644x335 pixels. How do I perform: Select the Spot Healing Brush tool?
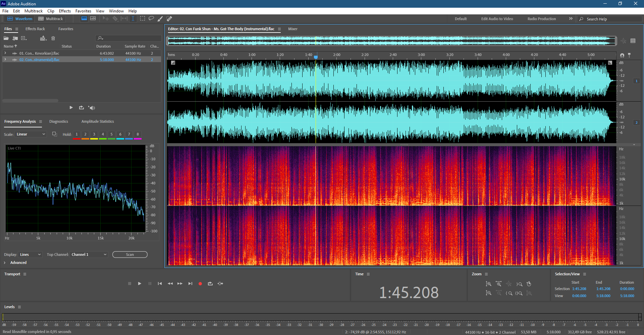coord(169,19)
